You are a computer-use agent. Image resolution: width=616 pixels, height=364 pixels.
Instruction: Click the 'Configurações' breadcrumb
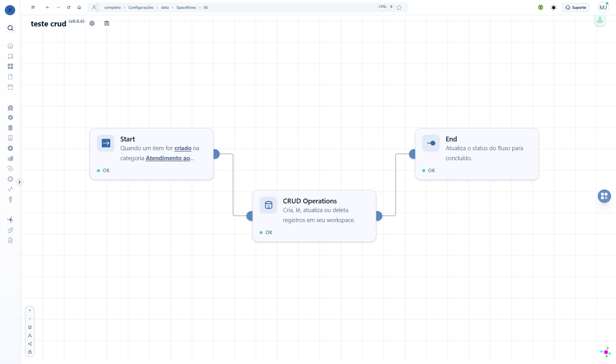pyautogui.click(x=141, y=8)
